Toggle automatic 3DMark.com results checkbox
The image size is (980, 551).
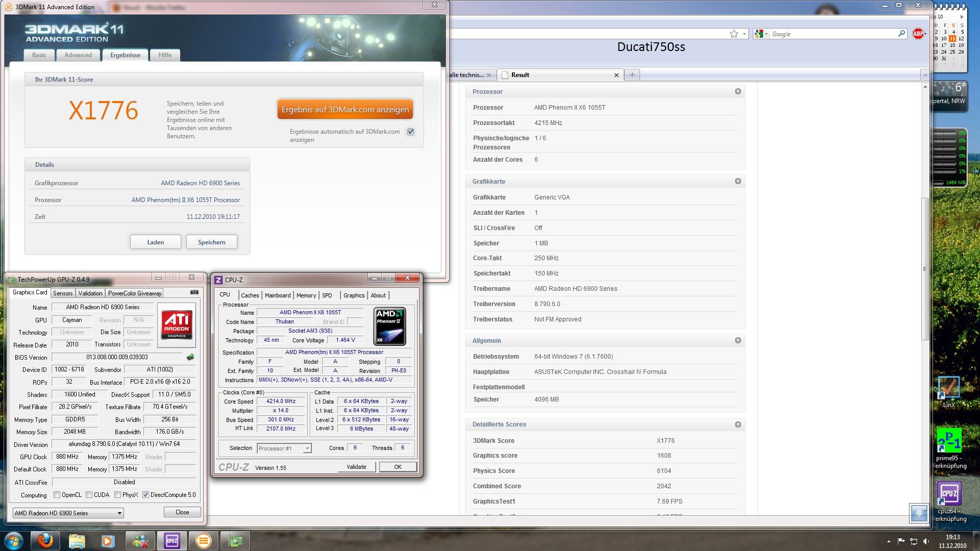tap(411, 132)
